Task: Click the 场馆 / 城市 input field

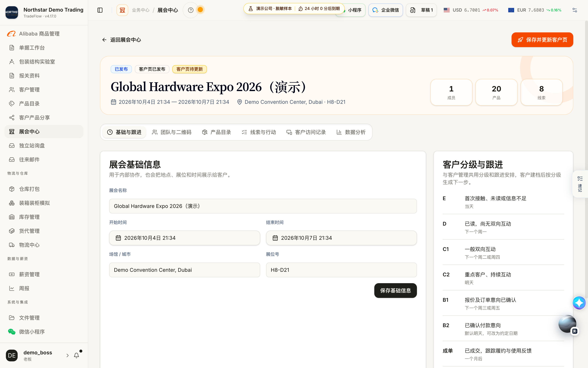Action: click(x=184, y=270)
